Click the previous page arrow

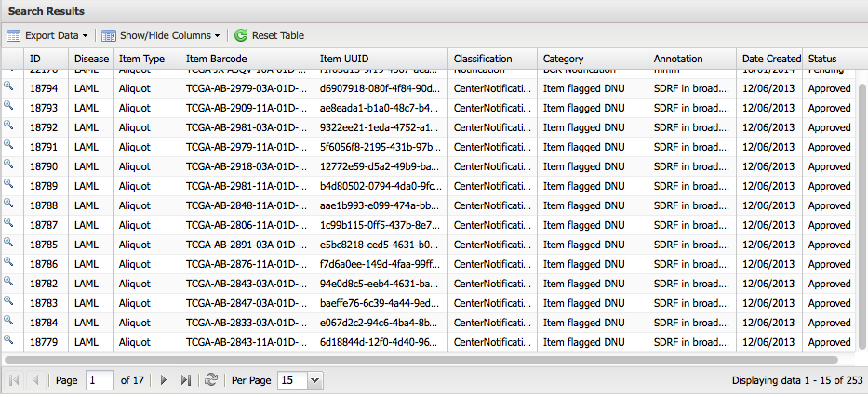[35, 380]
